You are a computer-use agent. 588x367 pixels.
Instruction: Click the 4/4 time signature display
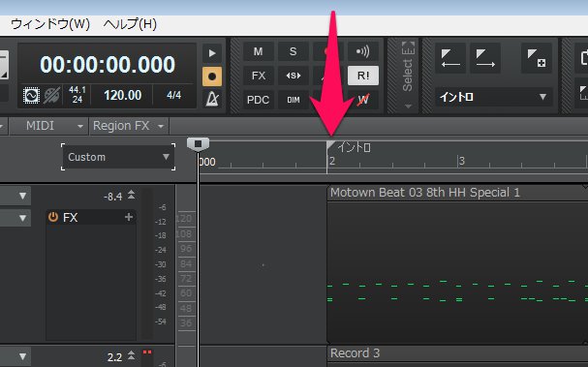point(174,95)
